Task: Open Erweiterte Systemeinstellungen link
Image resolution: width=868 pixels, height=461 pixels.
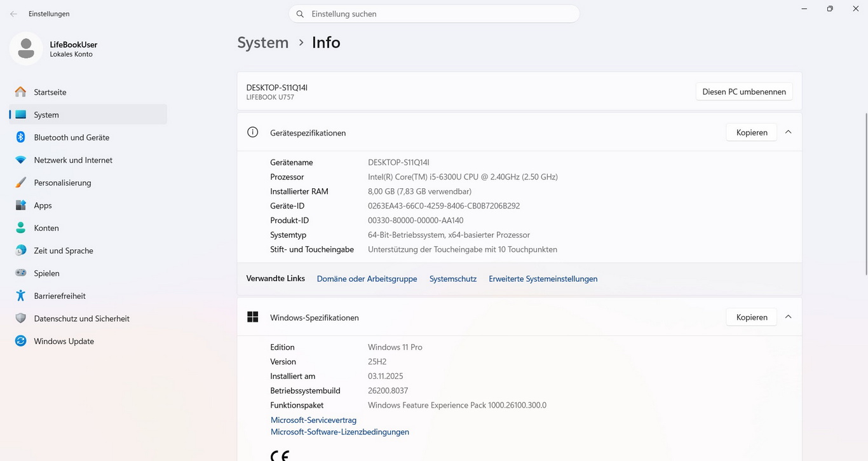Action: 543,279
